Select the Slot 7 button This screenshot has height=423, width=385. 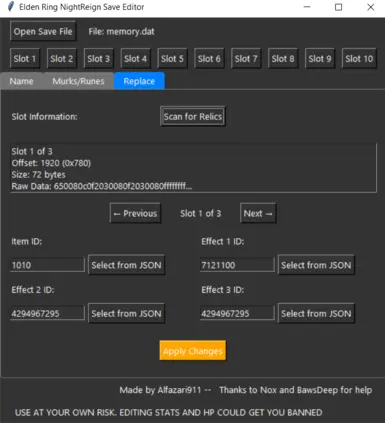coord(246,59)
